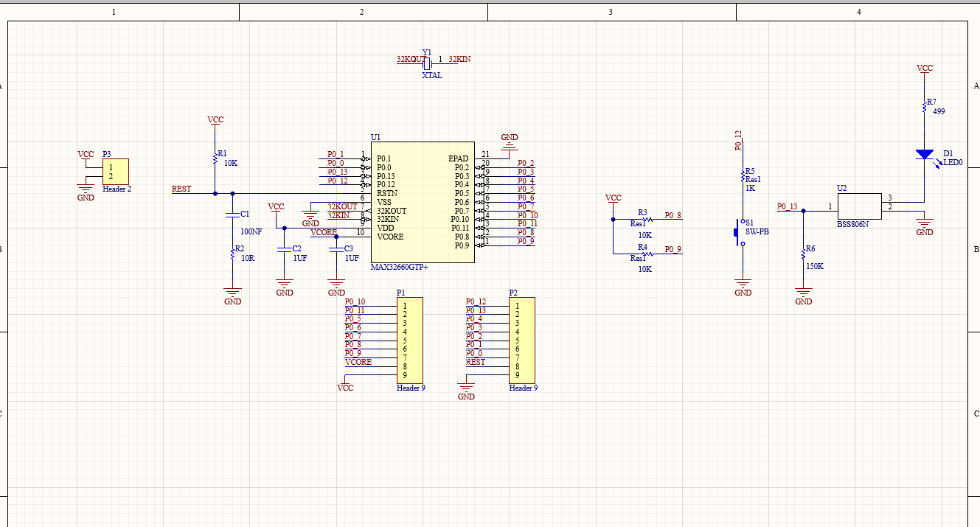Select the P2 Header 9 connector body
The image size is (980, 527).
point(521,340)
